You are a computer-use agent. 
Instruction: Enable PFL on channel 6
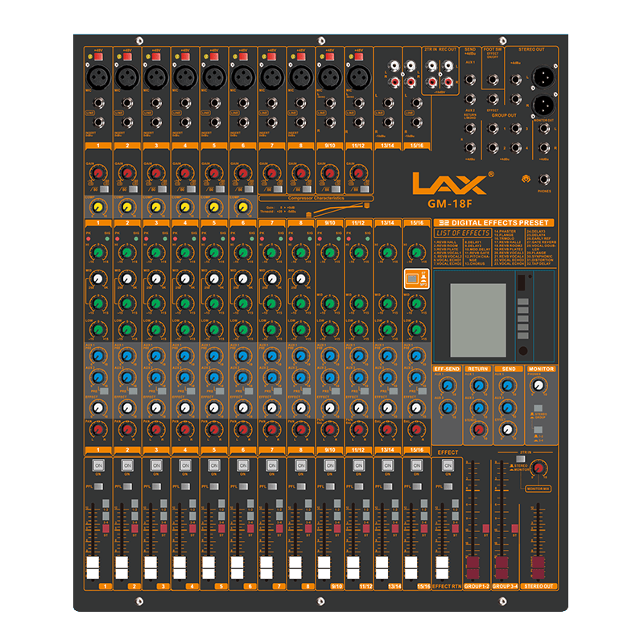coord(244,487)
